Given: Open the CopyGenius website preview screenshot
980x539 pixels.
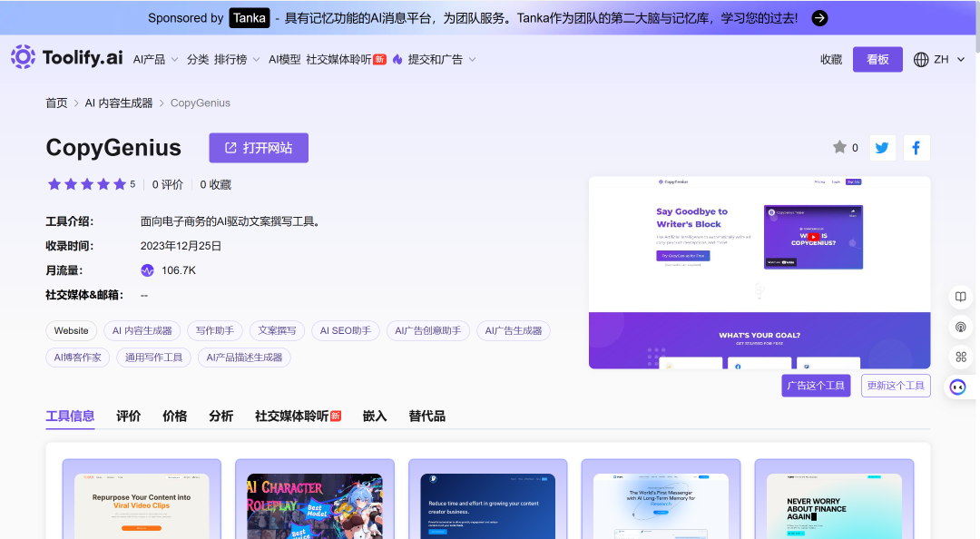Looking at the screenshot, I should coord(759,272).
